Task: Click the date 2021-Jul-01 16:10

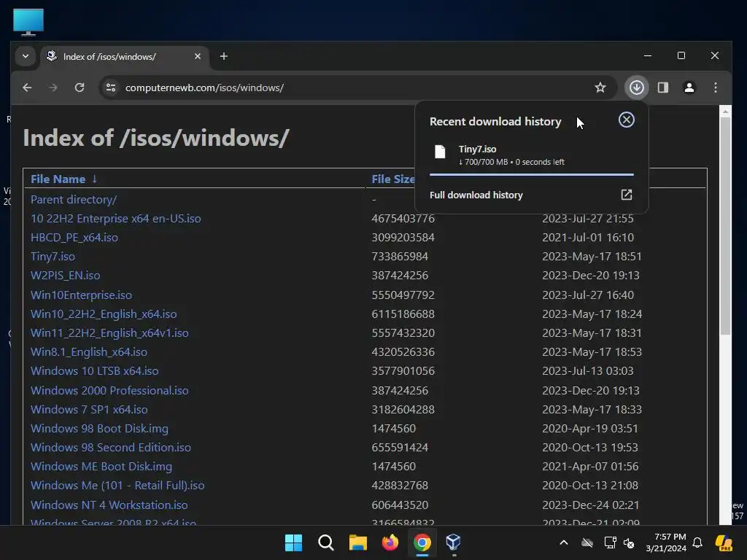Action: (x=588, y=238)
